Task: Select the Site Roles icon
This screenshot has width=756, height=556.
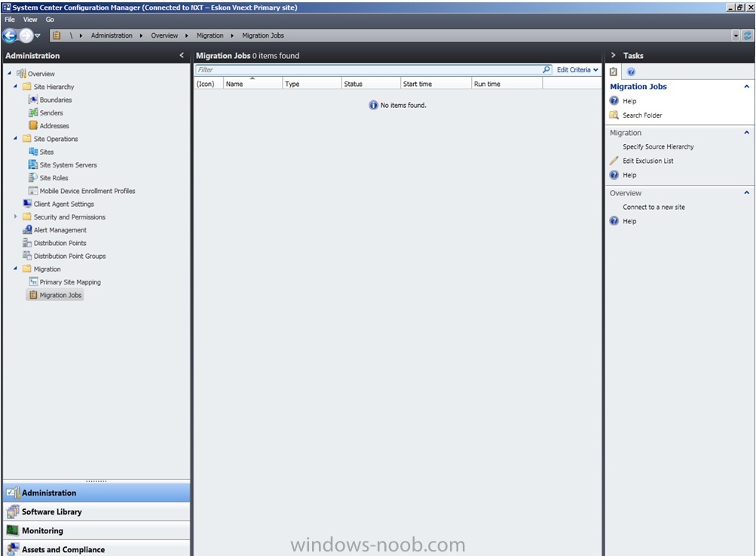Action: pos(32,177)
